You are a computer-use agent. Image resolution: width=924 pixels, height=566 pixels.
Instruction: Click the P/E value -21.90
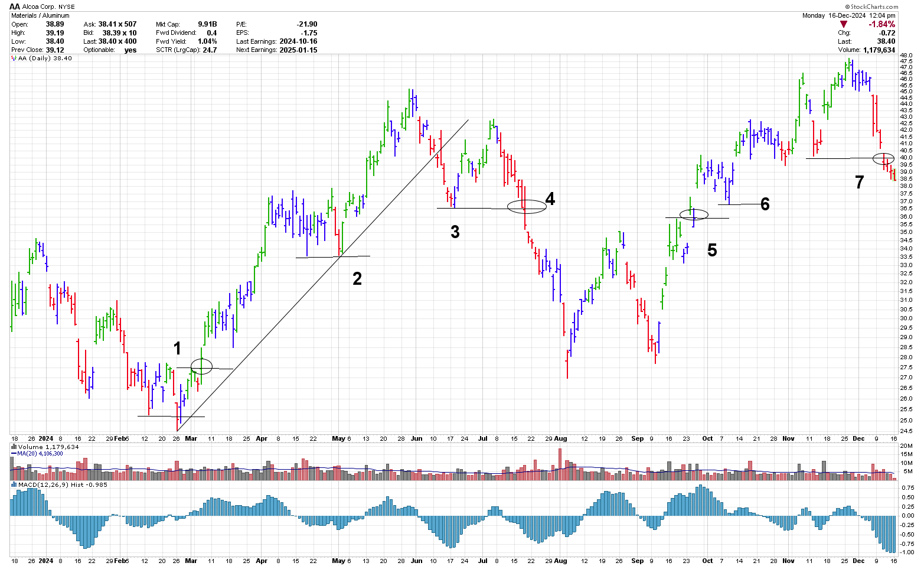click(307, 24)
